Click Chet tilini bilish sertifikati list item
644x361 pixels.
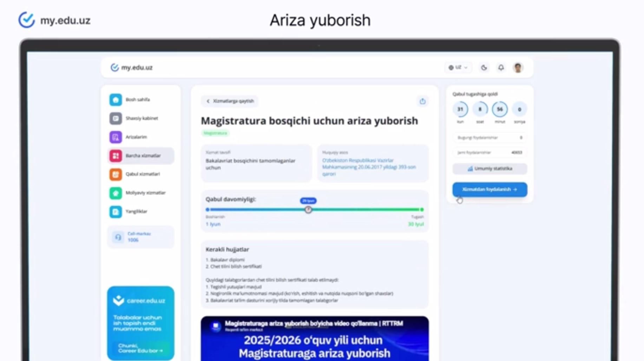[x=234, y=267]
